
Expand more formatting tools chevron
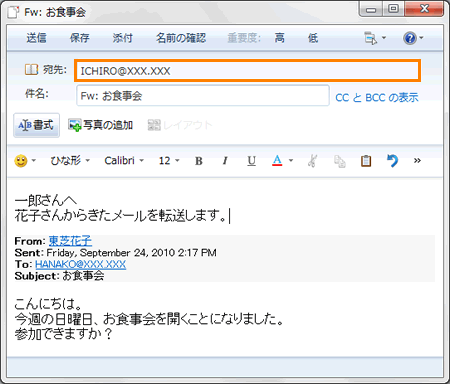[x=417, y=161]
